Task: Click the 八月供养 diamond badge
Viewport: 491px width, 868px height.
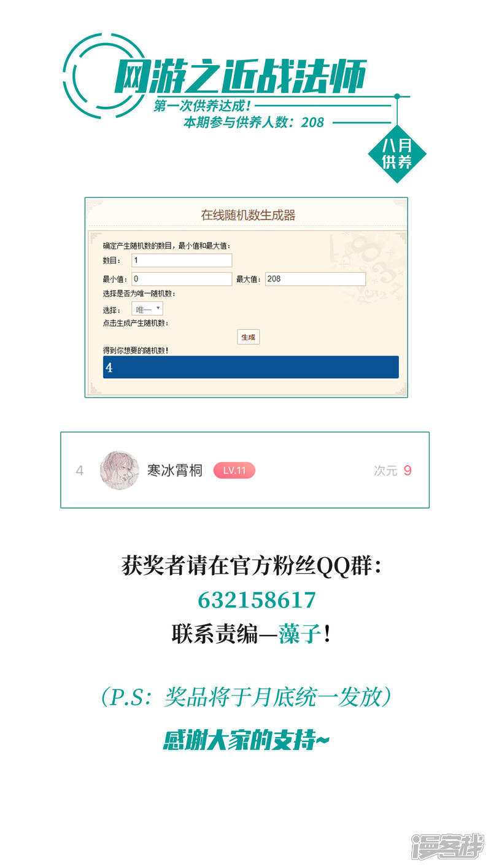Action: (x=397, y=154)
